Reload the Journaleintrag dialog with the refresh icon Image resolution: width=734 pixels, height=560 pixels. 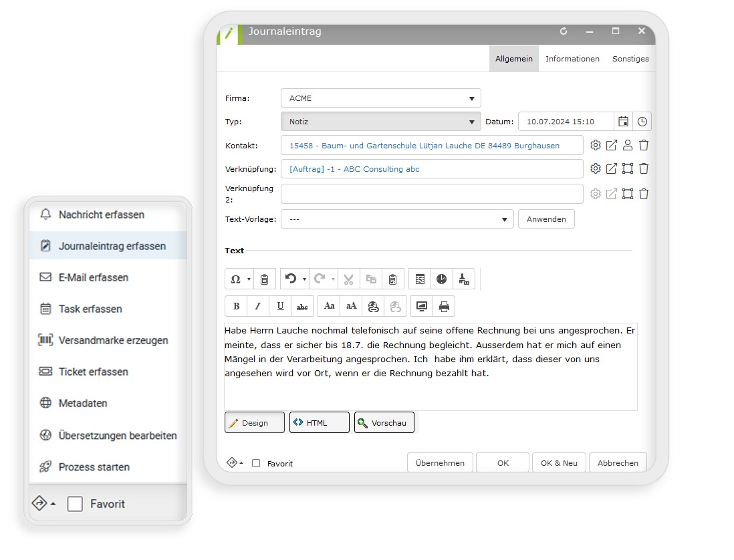tap(564, 31)
